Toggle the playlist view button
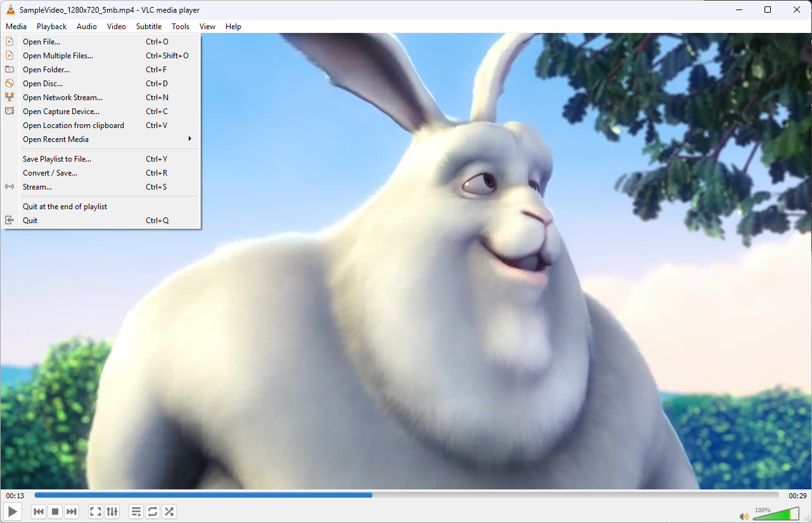812x523 pixels. point(136,512)
